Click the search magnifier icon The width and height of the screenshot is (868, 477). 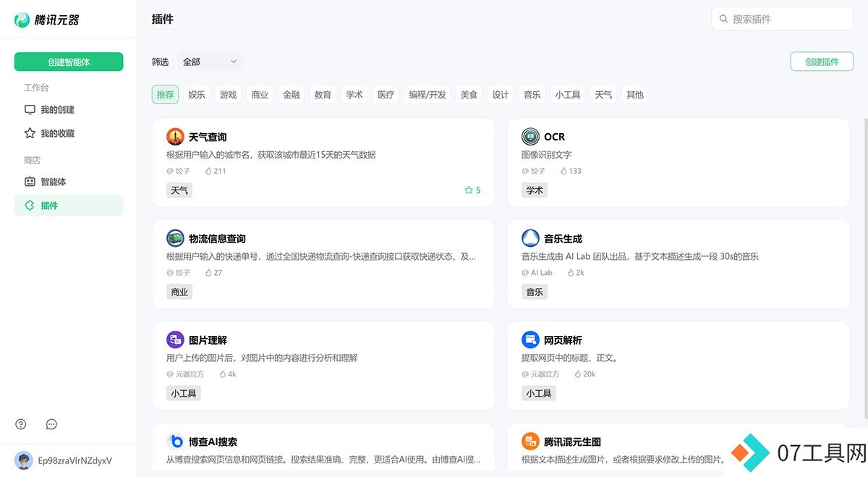(x=723, y=19)
